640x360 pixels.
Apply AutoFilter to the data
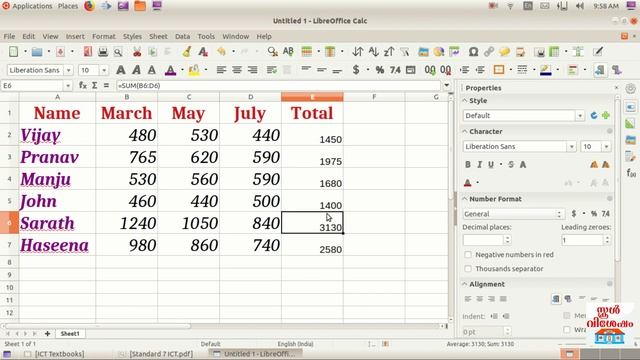click(x=404, y=52)
